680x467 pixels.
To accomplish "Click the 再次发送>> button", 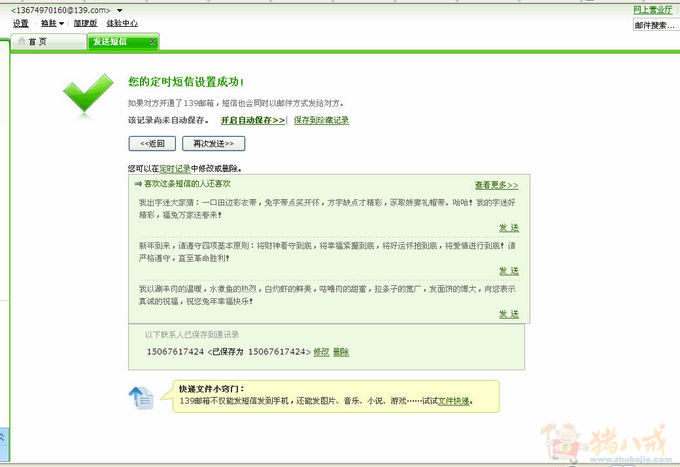I will click(213, 144).
